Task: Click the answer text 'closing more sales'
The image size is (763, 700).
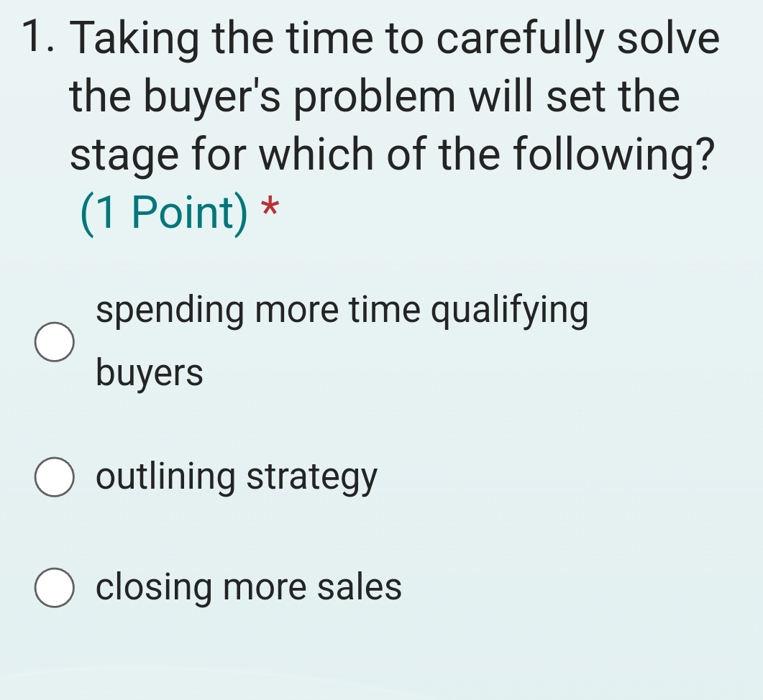Action: click(x=250, y=588)
